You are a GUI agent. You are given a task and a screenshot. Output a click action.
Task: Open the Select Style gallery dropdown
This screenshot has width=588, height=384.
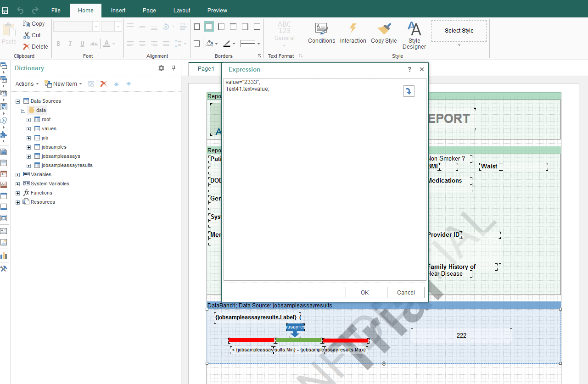[x=459, y=45]
